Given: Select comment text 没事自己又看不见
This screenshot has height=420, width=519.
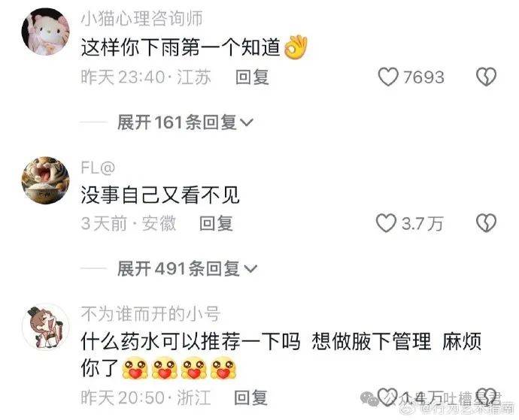Looking at the screenshot, I should click(160, 195).
